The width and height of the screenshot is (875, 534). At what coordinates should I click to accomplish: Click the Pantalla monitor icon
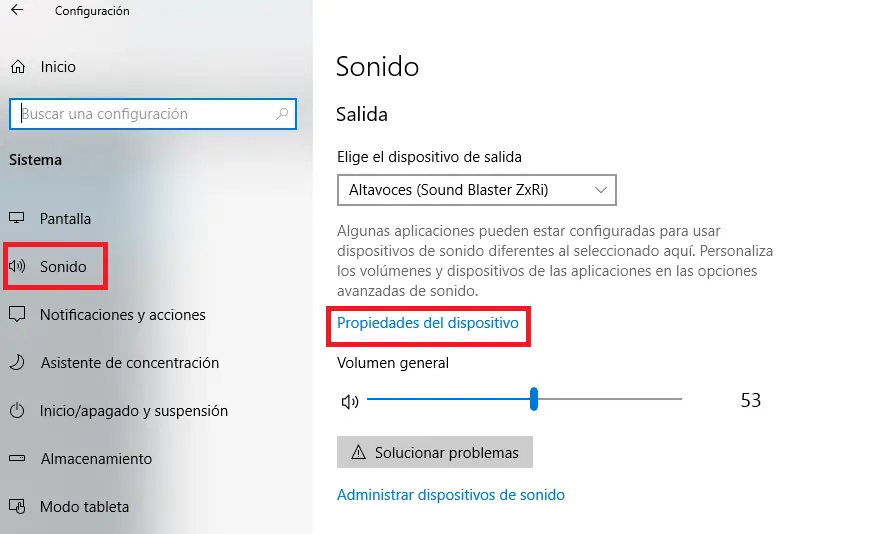click(17, 219)
